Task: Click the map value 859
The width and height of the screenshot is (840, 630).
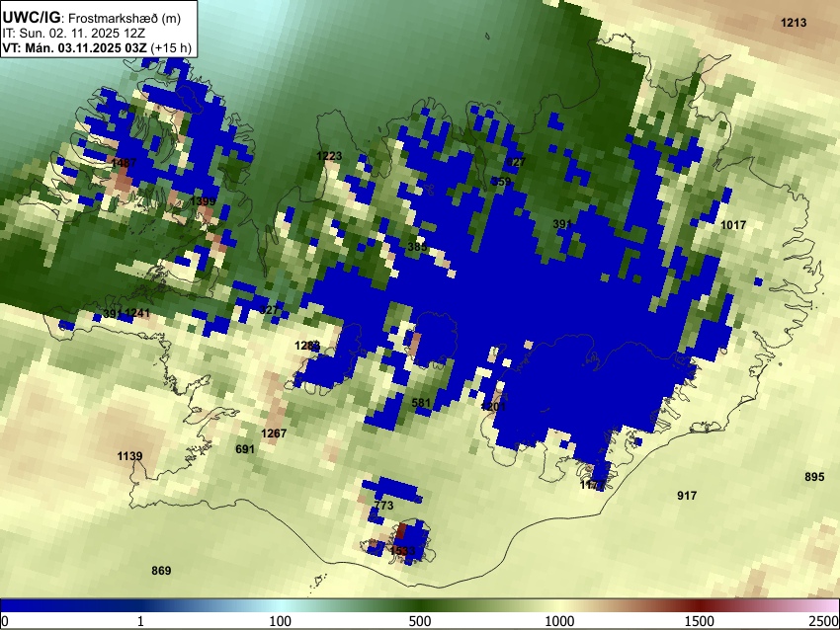Action: click(501, 182)
